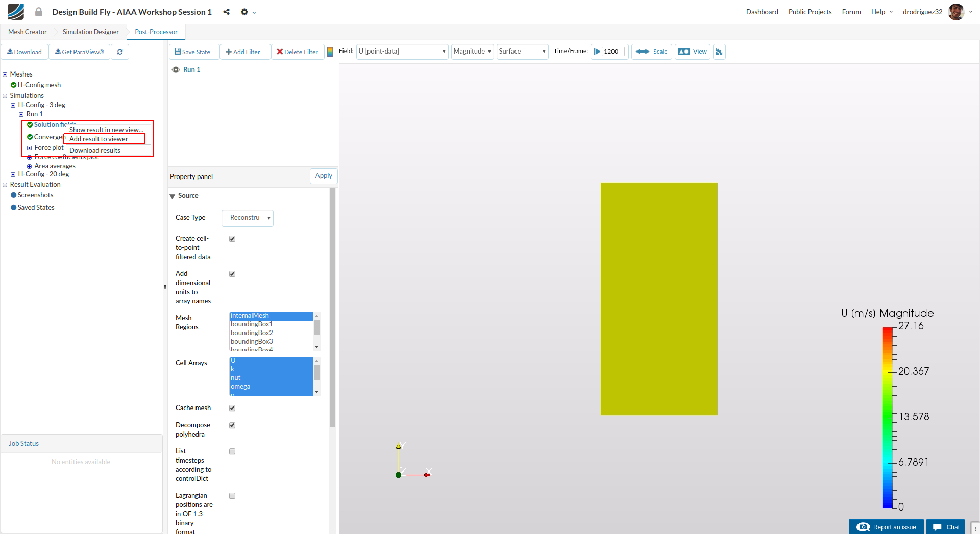Click the View button
Viewport: 980px width, 534px height.
click(x=693, y=52)
